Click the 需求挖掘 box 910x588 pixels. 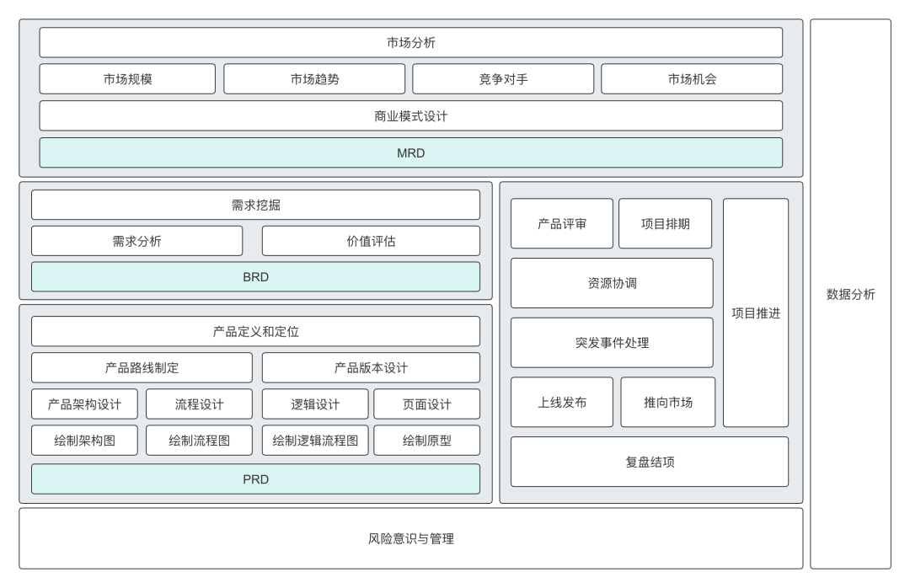tap(255, 205)
